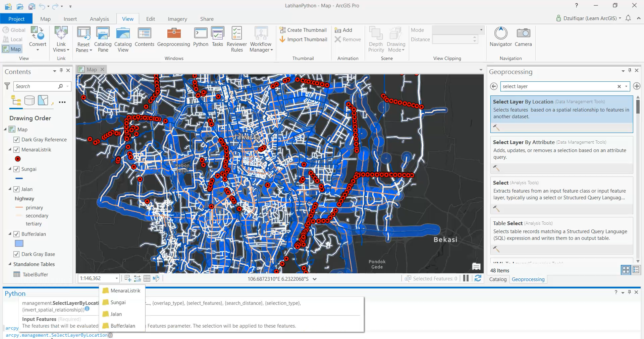This screenshot has height=339, width=644.
Task: Switch to the Analysis ribbon tab
Action: [99, 19]
